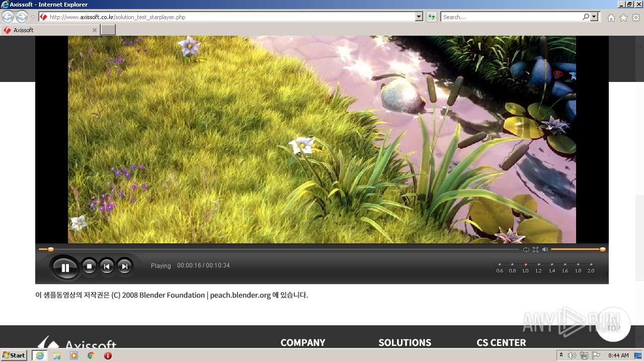The width and height of the screenshot is (644, 362).
Task: Click the Playing status text
Action: [x=161, y=266]
